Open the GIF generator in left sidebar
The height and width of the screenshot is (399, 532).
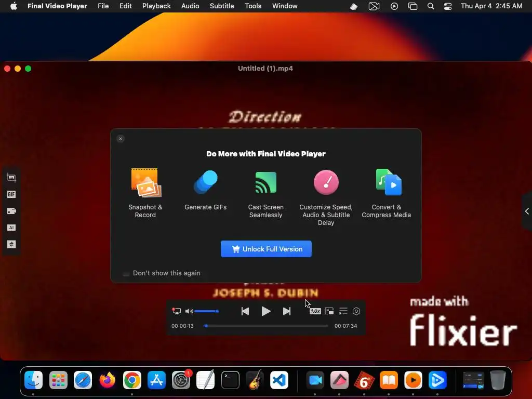coord(11,194)
